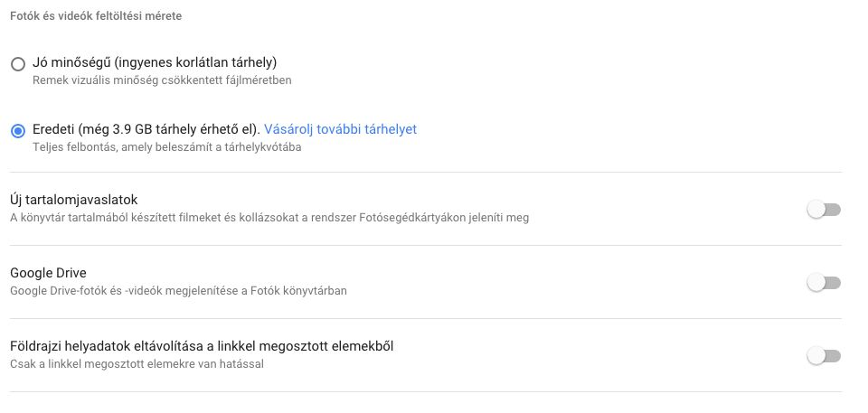Toggle Földrajzi helyadatok eltávolítása switch
This screenshot has width=868, height=413.
824,355
